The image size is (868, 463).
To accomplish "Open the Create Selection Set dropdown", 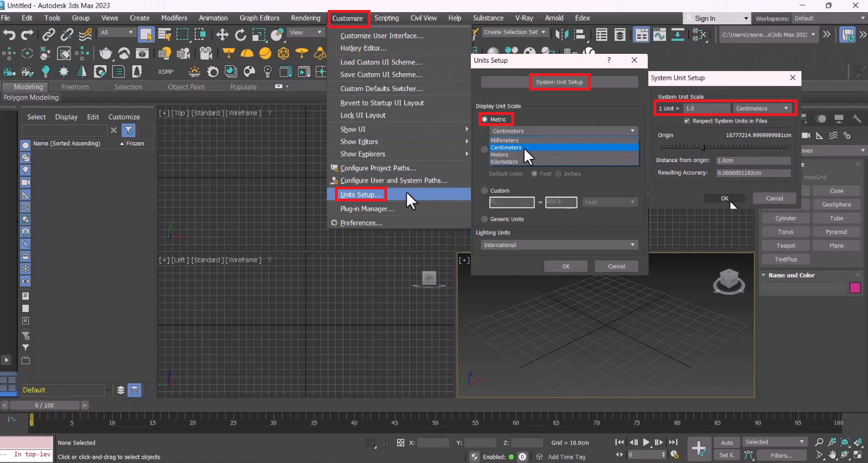I will coord(514,32).
